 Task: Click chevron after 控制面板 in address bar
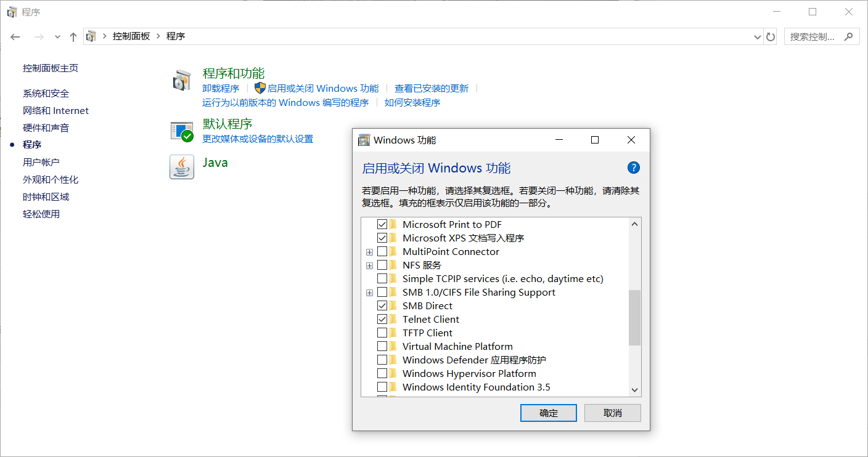[158, 36]
